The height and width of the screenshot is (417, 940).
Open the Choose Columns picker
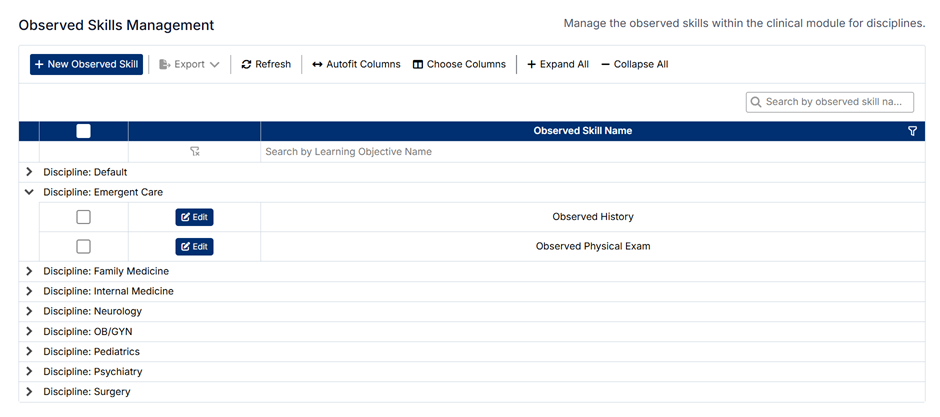click(459, 64)
